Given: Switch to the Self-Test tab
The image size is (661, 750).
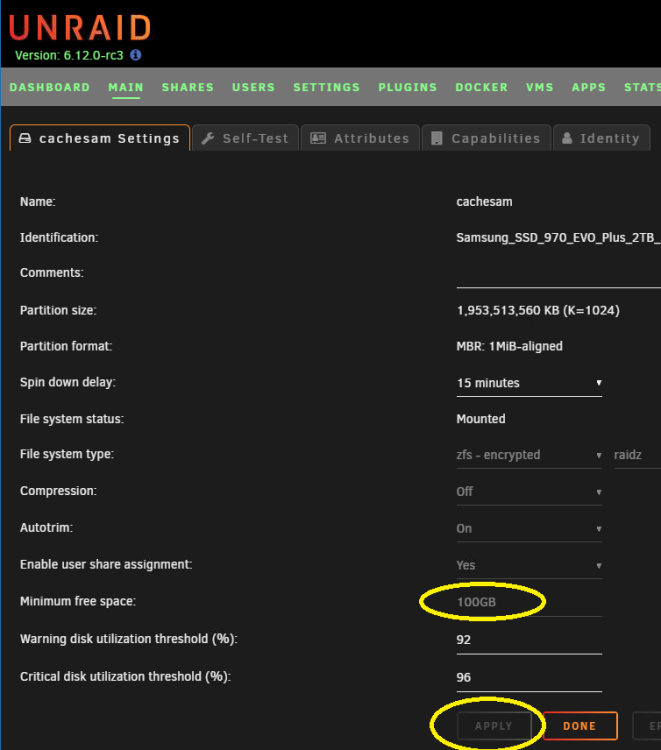Looking at the screenshot, I should [x=245, y=138].
